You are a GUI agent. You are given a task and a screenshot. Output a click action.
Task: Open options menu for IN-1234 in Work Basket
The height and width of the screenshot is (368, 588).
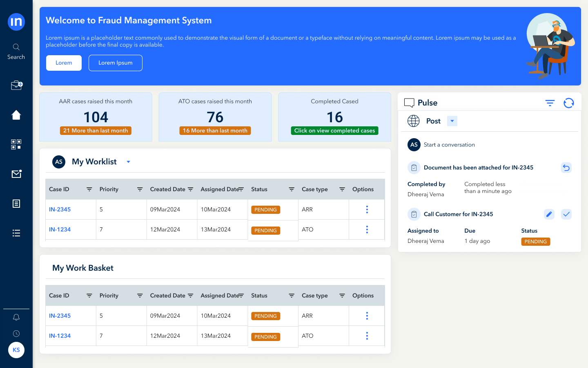click(x=367, y=336)
